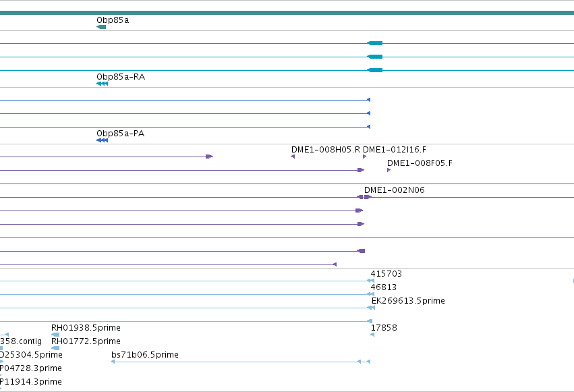Select the teal Obp85a gene arrow glyph

[x=101, y=27]
